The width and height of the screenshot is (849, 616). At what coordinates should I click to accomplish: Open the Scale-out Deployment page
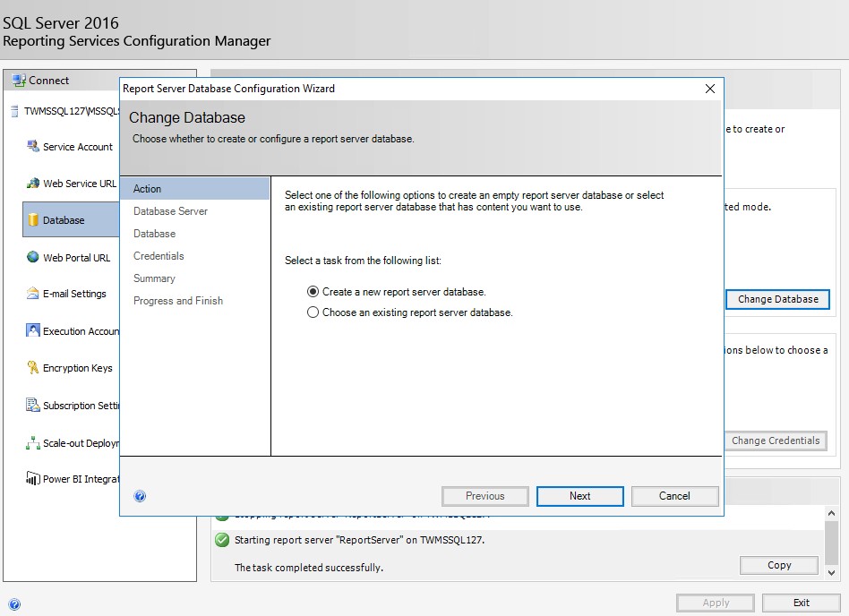pyautogui.click(x=81, y=443)
